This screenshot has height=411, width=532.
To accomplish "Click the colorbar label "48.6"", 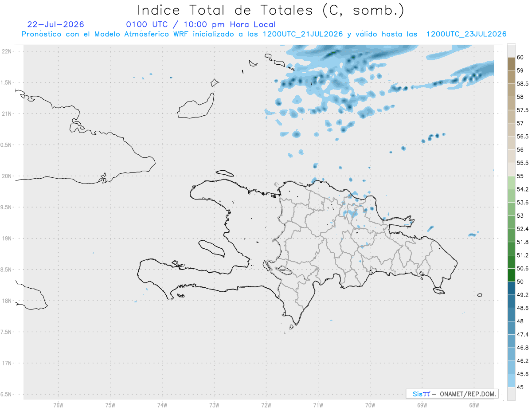I will click(x=523, y=308).
